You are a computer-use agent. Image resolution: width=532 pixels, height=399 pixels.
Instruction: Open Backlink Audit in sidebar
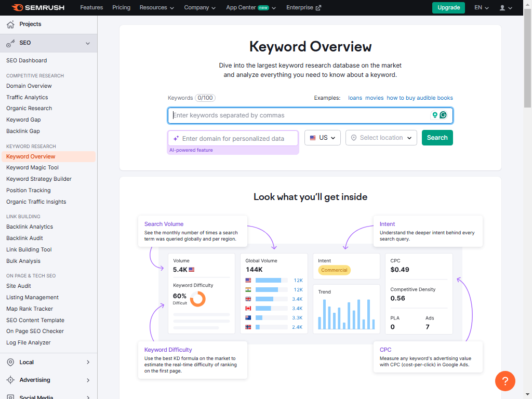coord(24,238)
